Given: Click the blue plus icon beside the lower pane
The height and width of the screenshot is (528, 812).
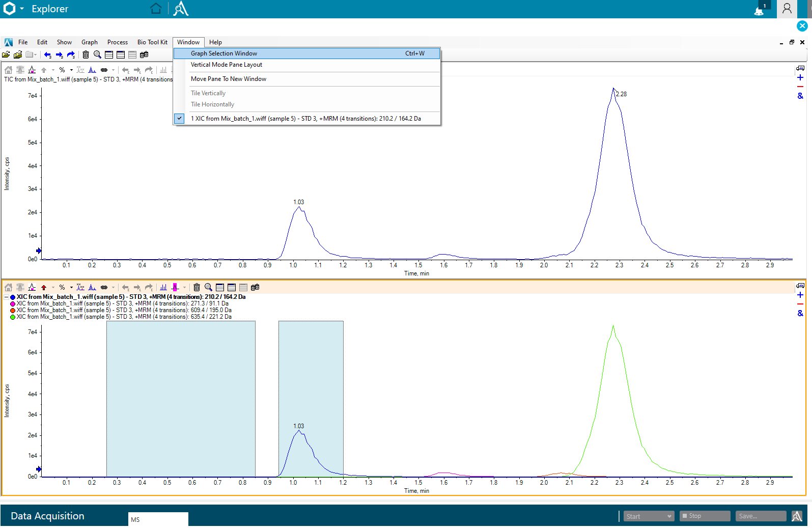Looking at the screenshot, I should coord(800,295).
